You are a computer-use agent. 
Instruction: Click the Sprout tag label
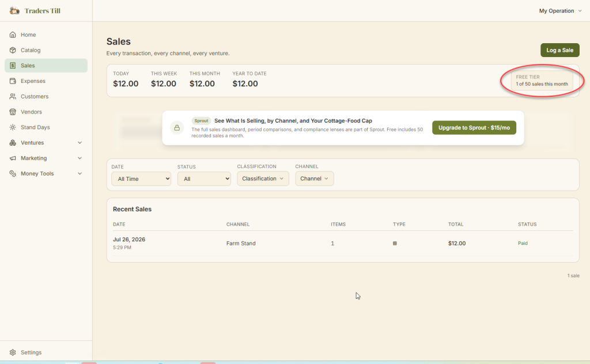[201, 121]
